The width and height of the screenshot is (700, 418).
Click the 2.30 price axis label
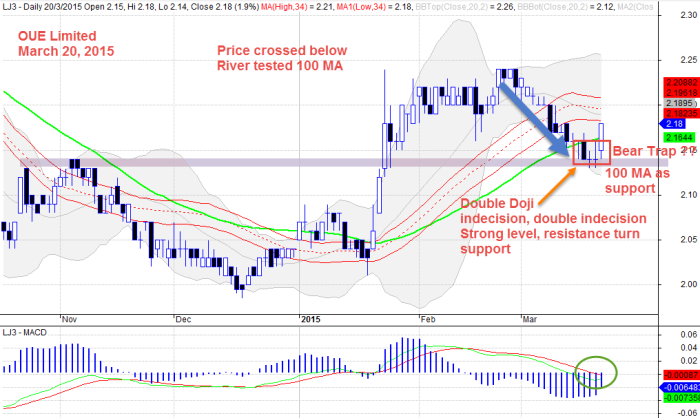(688, 15)
